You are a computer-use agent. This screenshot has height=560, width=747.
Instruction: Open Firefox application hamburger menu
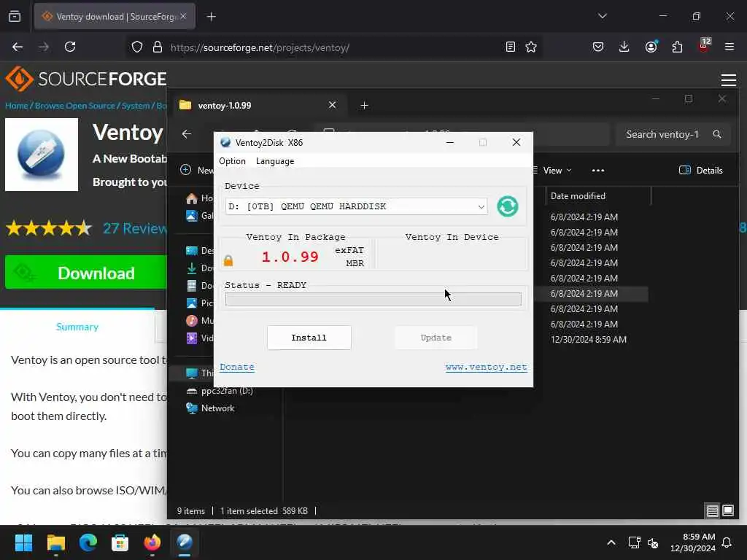coord(729,47)
